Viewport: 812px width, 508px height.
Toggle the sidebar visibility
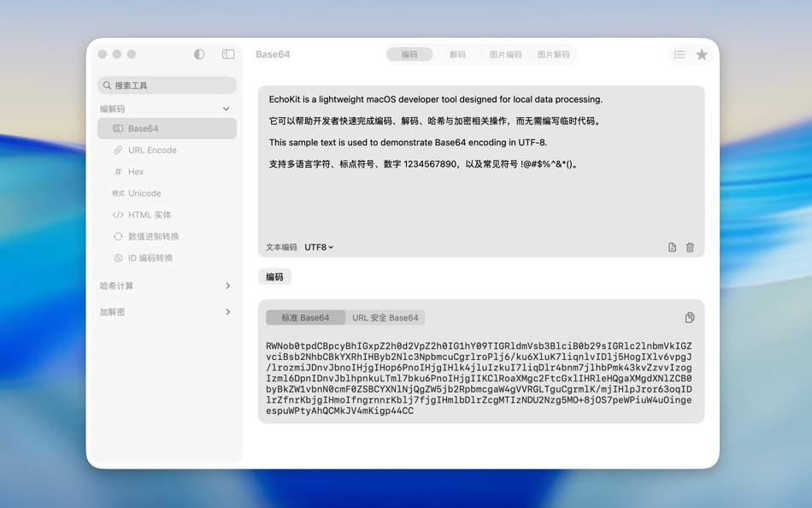[227, 54]
